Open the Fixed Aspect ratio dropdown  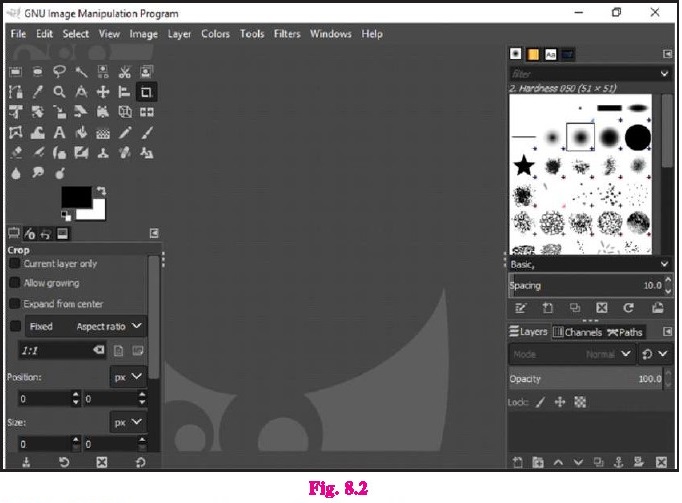[x=86, y=326]
